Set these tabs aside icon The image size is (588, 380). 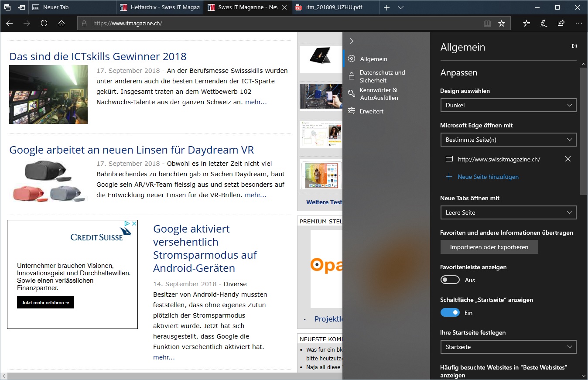pos(21,7)
